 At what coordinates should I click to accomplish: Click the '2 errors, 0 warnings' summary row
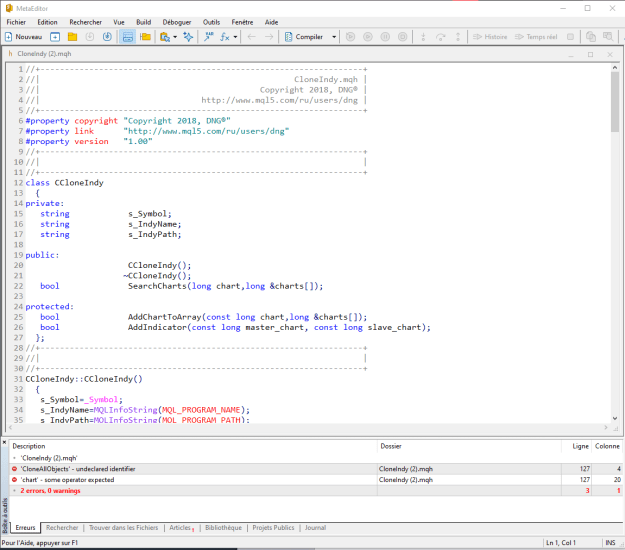(315, 491)
